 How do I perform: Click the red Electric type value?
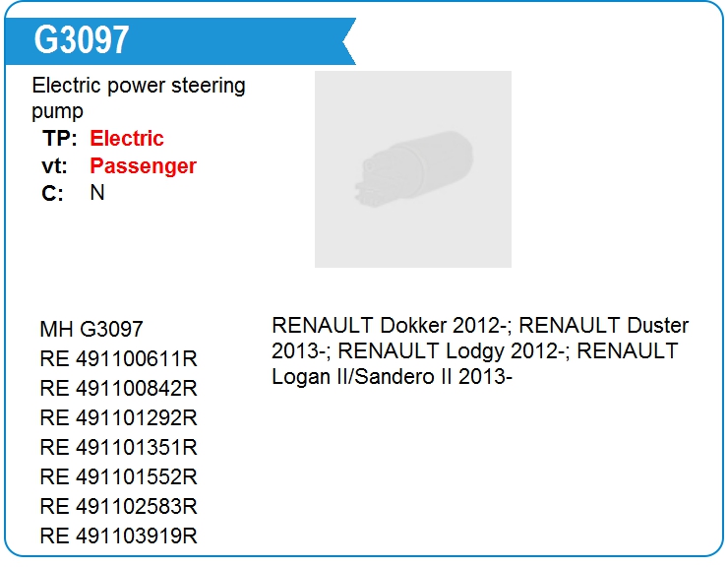[x=127, y=138]
